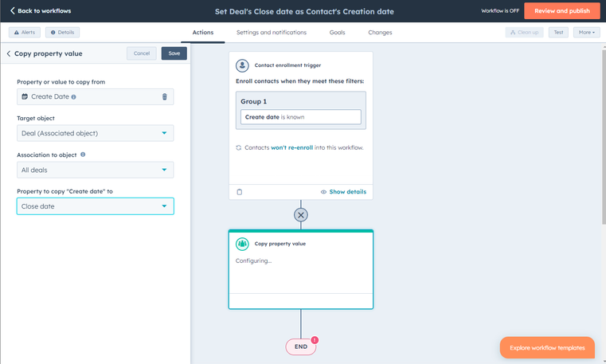Click the contact enrollment trigger avatar icon

[x=242, y=65]
